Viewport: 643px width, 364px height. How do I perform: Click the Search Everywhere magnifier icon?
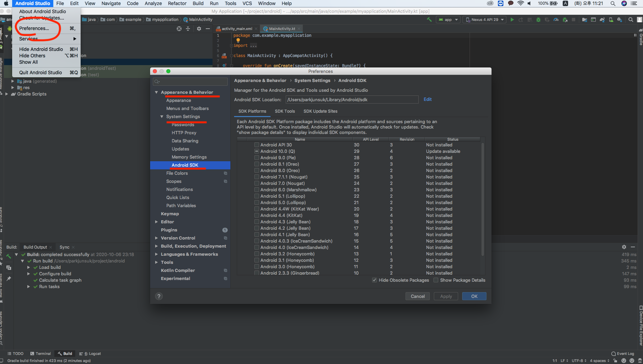(x=631, y=20)
